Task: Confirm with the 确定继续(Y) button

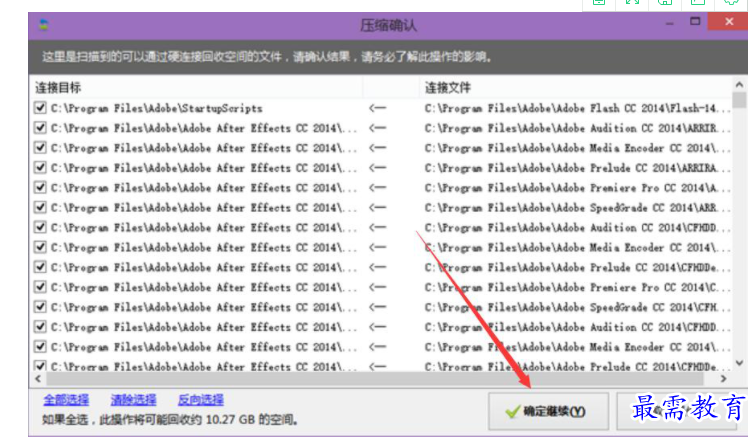Action: tap(549, 411)
